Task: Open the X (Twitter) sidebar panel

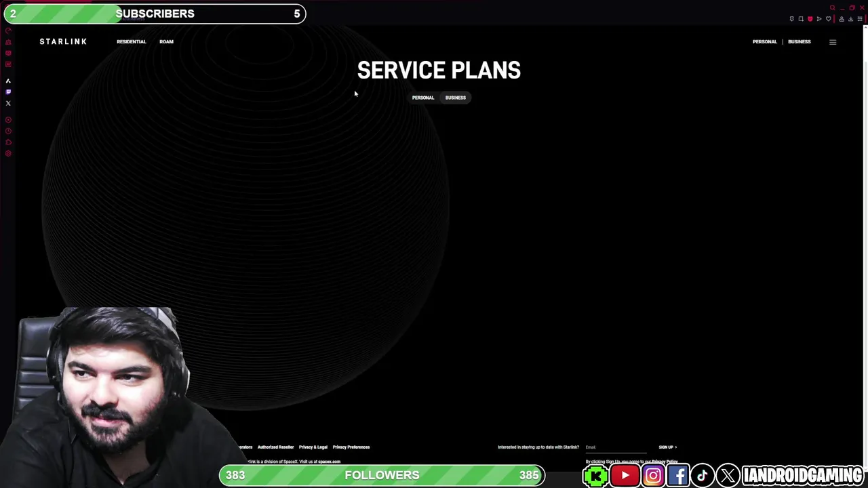Action: tap(8, 103)
